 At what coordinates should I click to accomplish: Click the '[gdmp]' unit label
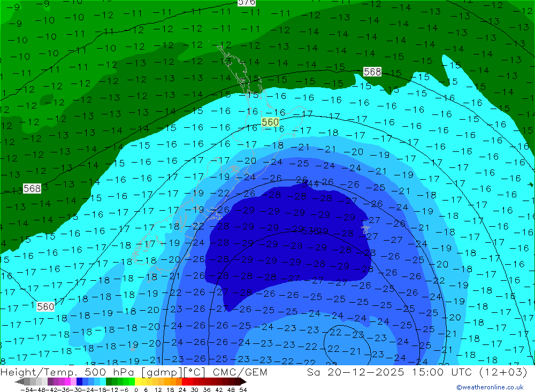162,372
